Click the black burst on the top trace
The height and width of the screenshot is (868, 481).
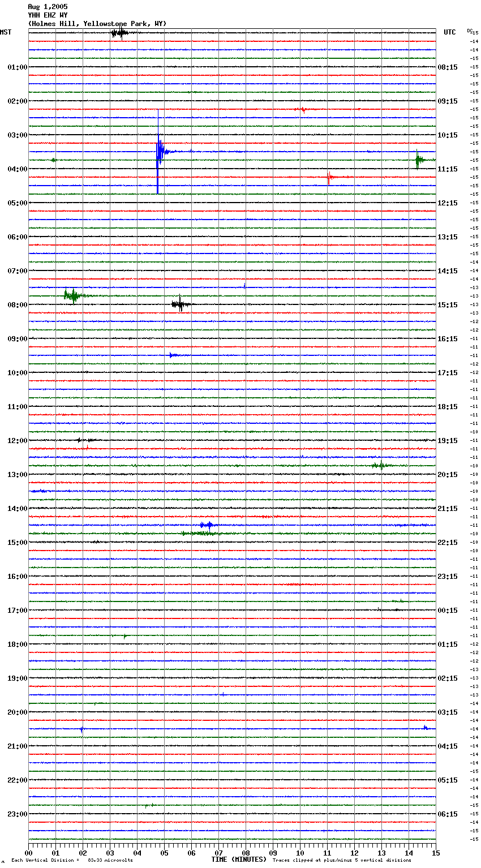click(x=120, y=33)
